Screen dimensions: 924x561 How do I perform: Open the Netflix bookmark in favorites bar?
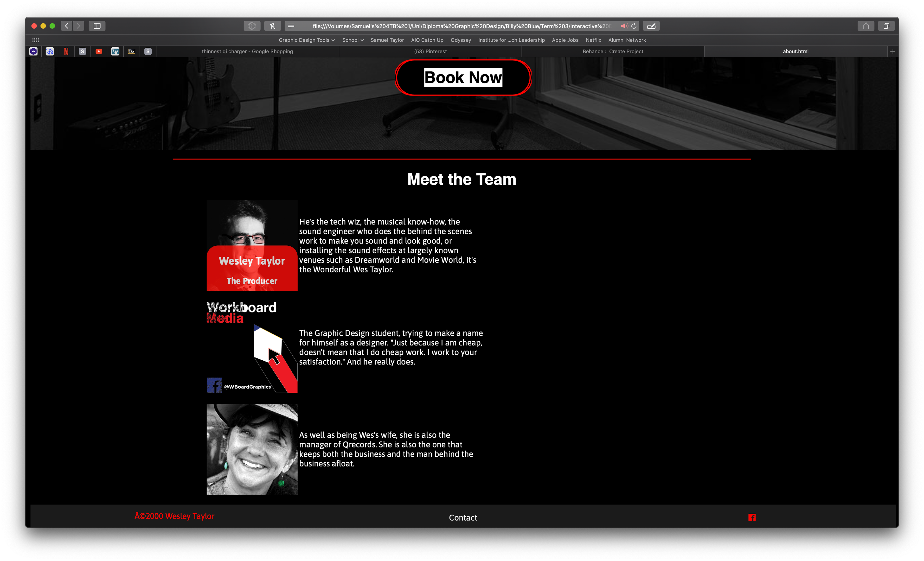tap(593, 40)
